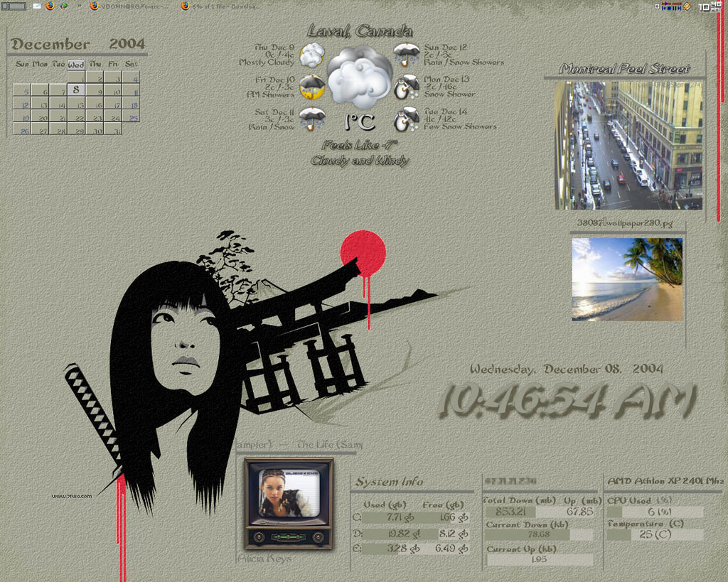This screenshot has width=728, height=582.
Task: Switch to the '6% of 1 file' download window
Action: point(220,6)
